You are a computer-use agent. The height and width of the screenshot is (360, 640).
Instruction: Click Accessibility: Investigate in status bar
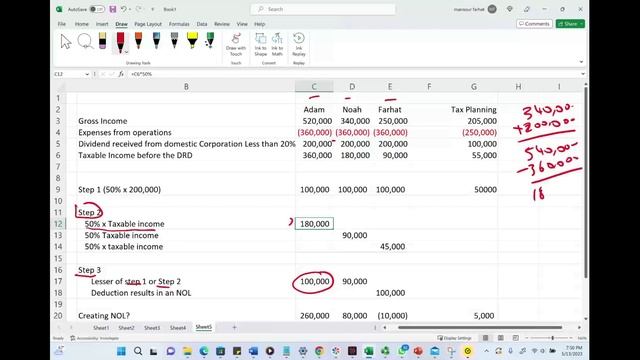(95, 338)
